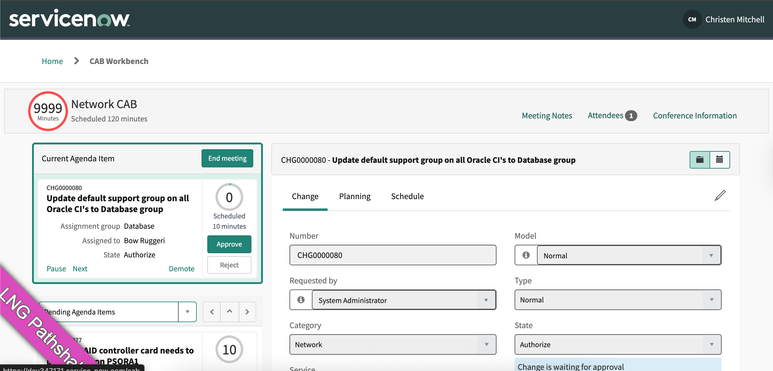Image resolution: width=773 pixels, height=371 pixels.
Task: Open the Requested by dropdown
Action: pyautogui.click(x=403, y=300)
